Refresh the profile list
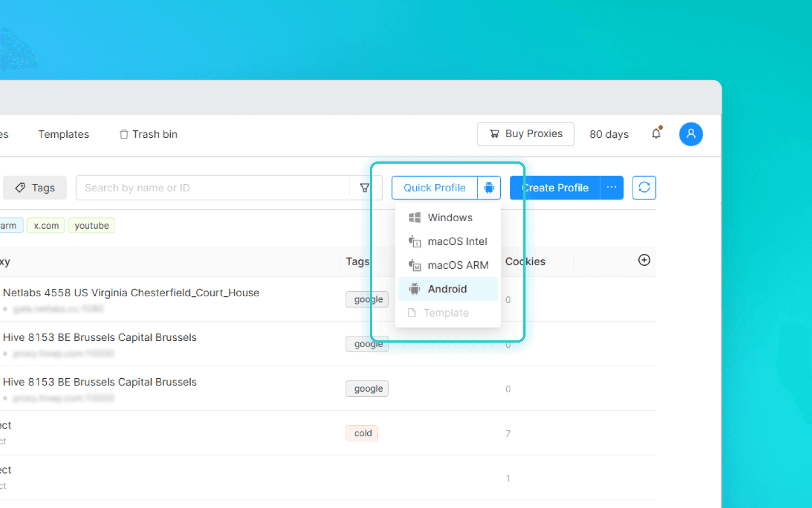This screenshot has height=508, width=812. pos(645,188)
